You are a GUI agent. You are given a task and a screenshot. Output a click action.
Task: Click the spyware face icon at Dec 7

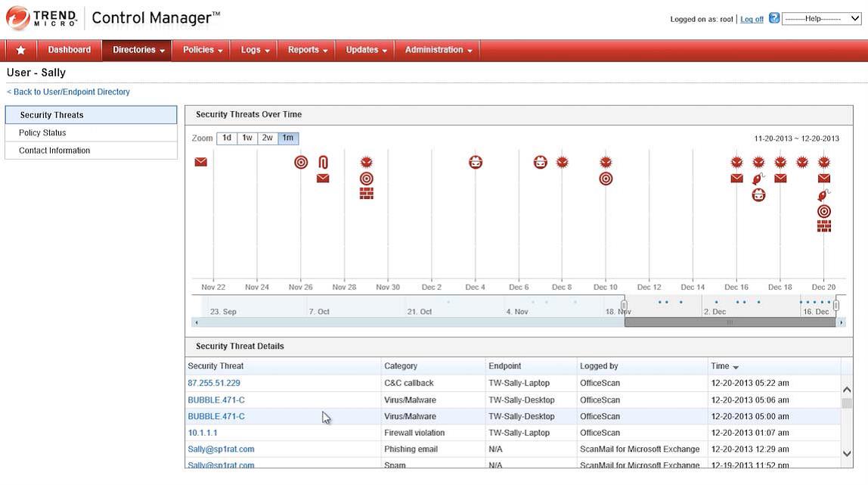(x=541, y=162)
